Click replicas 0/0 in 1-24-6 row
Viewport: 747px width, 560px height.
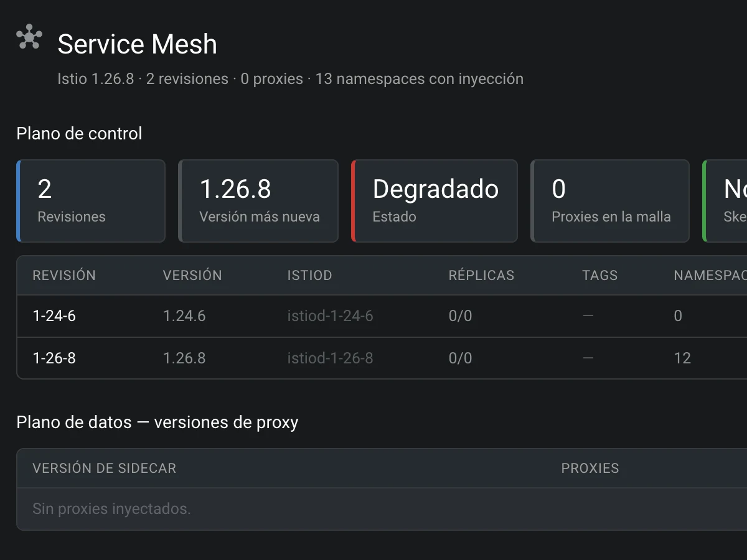click(x=460, y=316)
